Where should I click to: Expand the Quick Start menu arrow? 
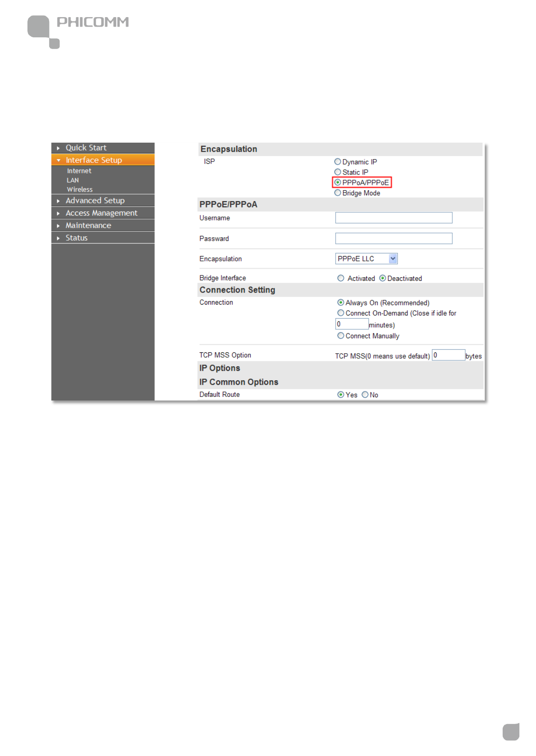coord(58,148)
